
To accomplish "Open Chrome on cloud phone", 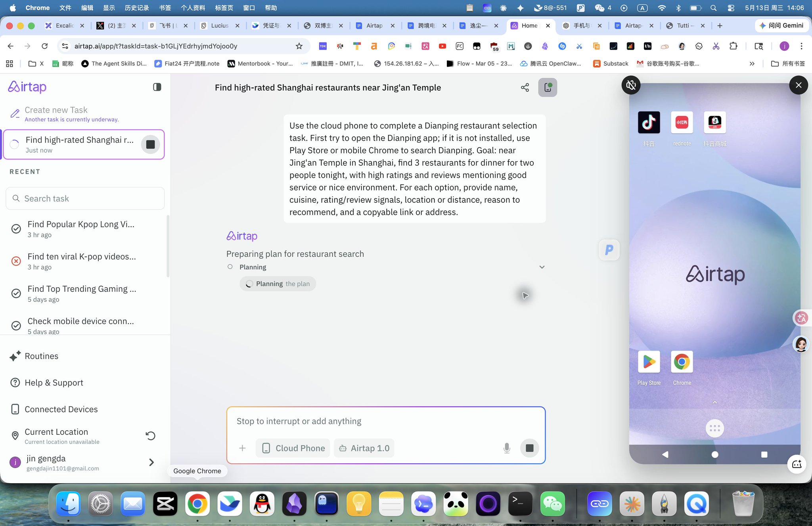I will click(682, 362).
